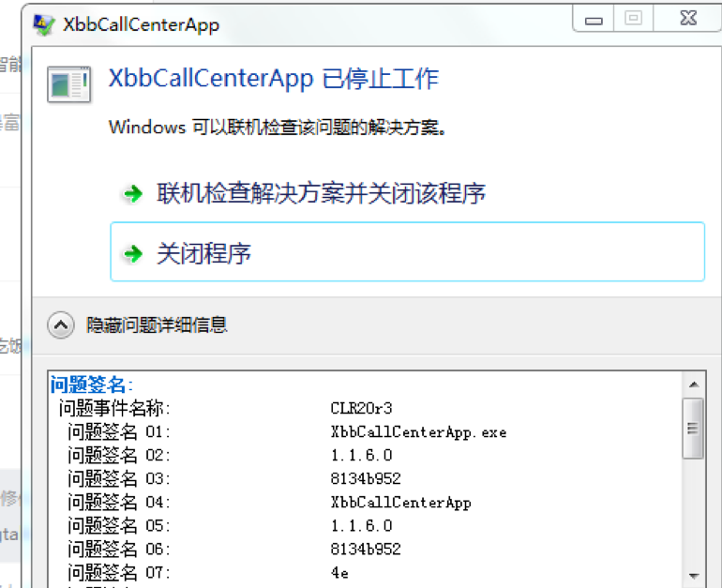Click the 4e value for 问题签名 07
The width and height of the screenshot is (722, 588).
(x=339, y=572)
